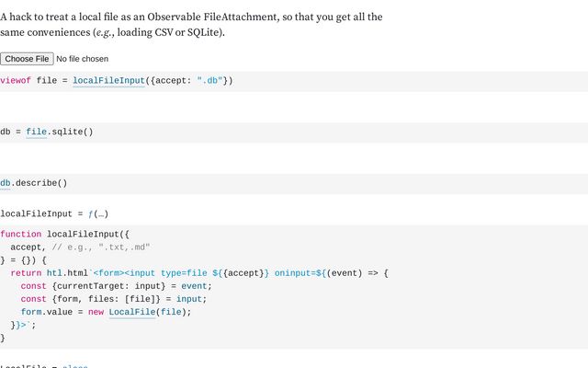Click the '.txt,.md' comment in code
Screen dimensions: 588x368
tap(124, 247)
